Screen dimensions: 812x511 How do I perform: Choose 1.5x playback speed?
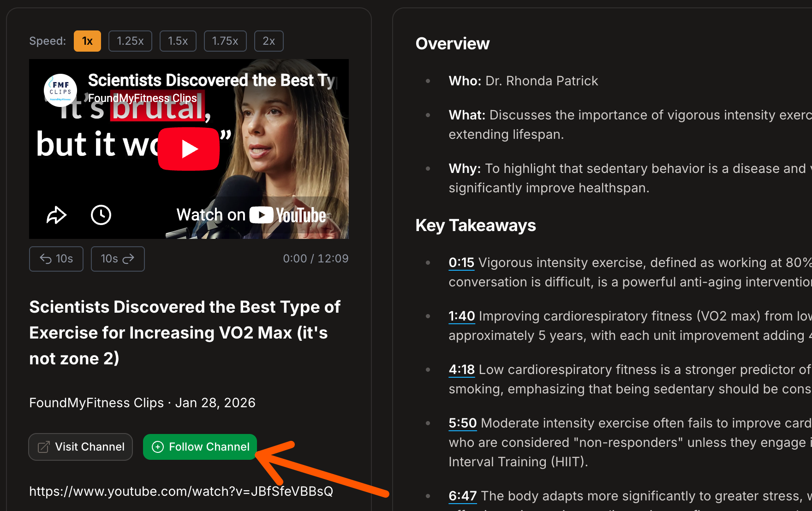[x=178, y=41]
